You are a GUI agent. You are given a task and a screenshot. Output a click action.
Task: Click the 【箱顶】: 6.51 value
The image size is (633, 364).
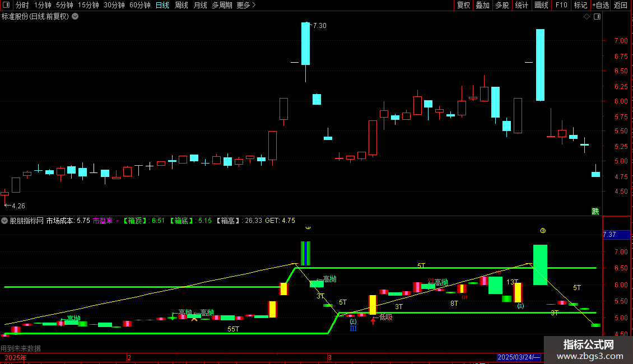click(144, 221)
